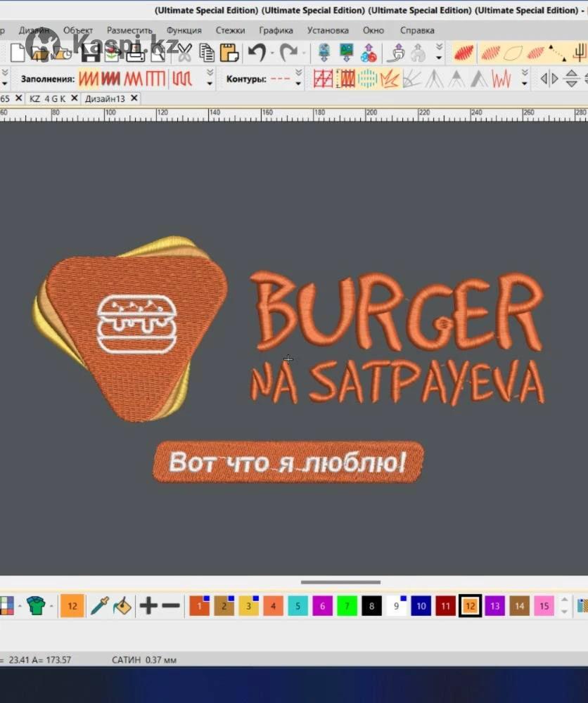Apply color with the paint bucket tool
This screenshot has width=588, height=703.
tap(122, 606)
